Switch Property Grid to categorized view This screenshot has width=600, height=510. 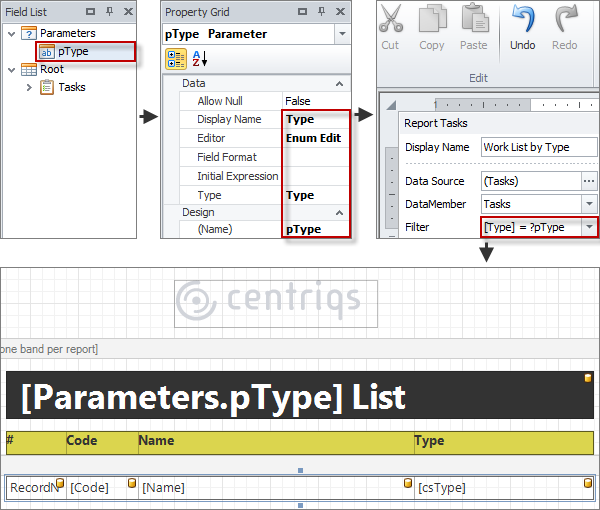pos(175,59)
